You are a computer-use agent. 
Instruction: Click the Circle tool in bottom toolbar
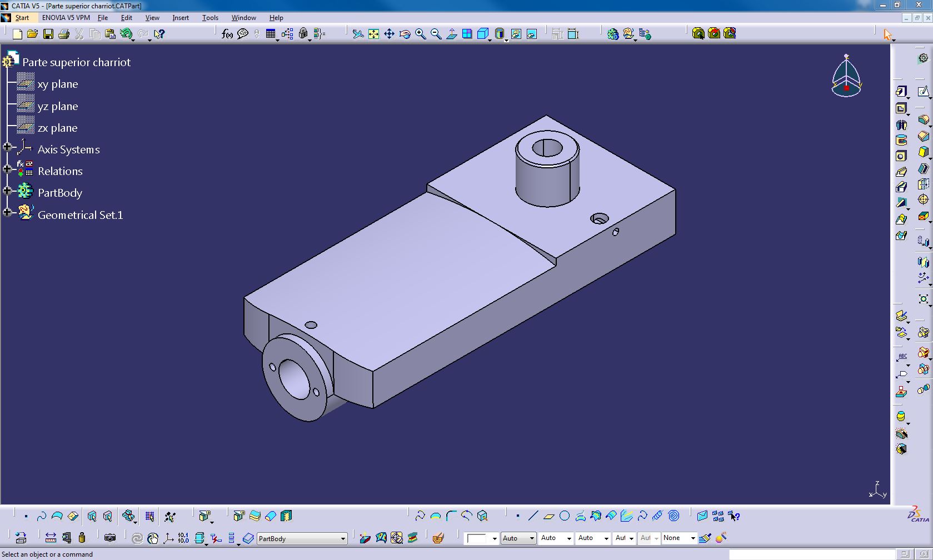pyautogui.click(x=565, y=516)
